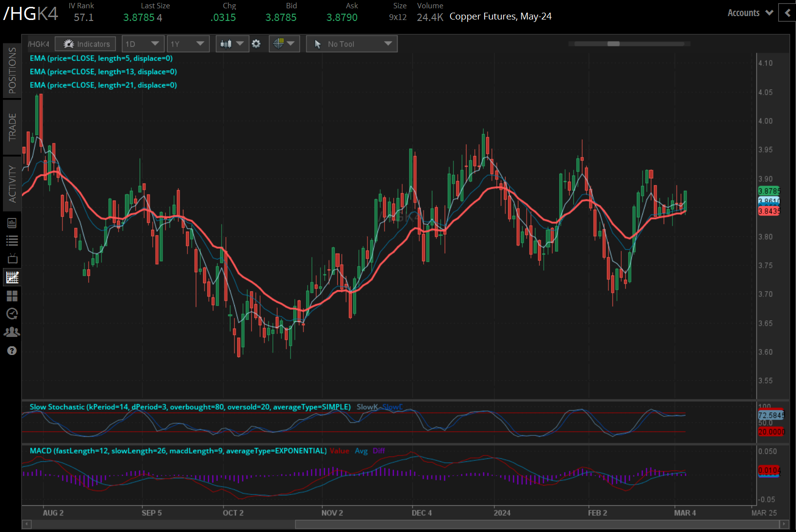This screenshot has width=796, height=532.
Task: Click the bulleted list watchlist icon
Action: point(12,241)
